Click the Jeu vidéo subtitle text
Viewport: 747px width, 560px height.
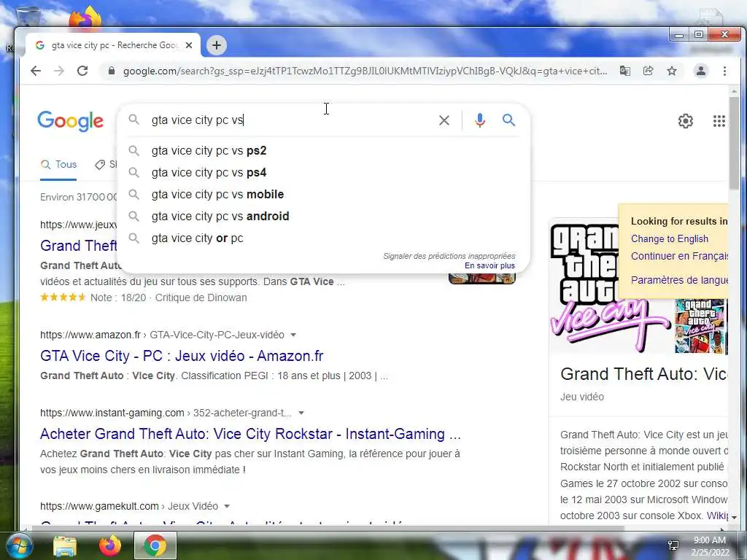click(581, 397)
